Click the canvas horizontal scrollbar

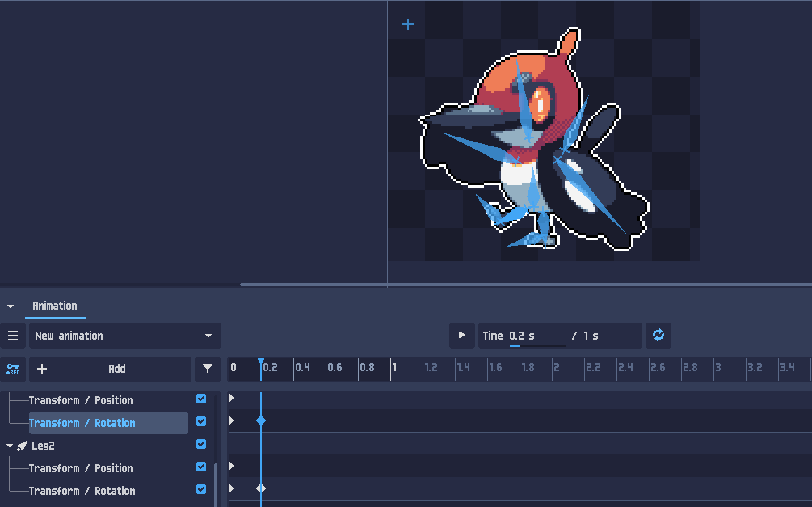click(526, 285)
